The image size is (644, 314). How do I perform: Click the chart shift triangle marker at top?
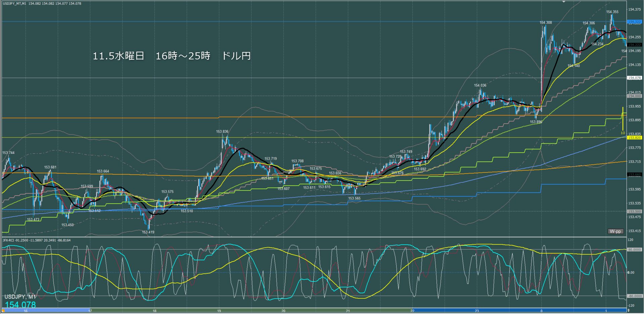(564, 2)
